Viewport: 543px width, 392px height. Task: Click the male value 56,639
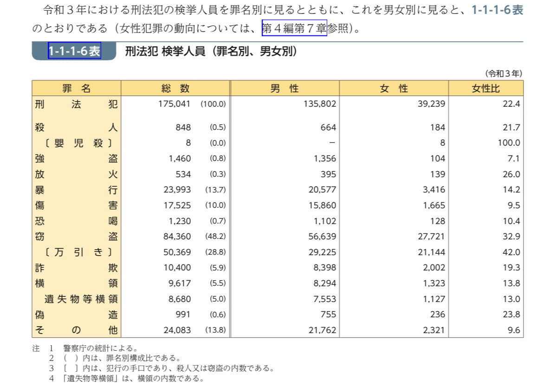coord(322,237)
